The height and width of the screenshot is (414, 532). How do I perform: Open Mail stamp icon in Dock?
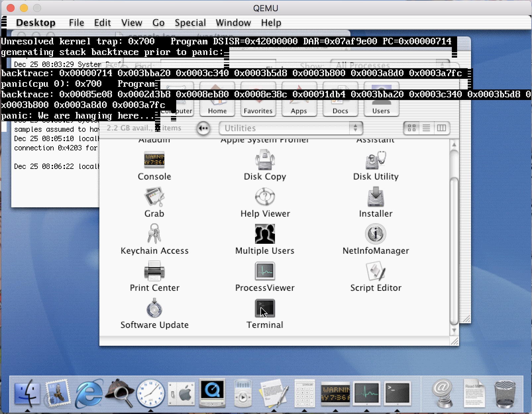tap(58, 393)
